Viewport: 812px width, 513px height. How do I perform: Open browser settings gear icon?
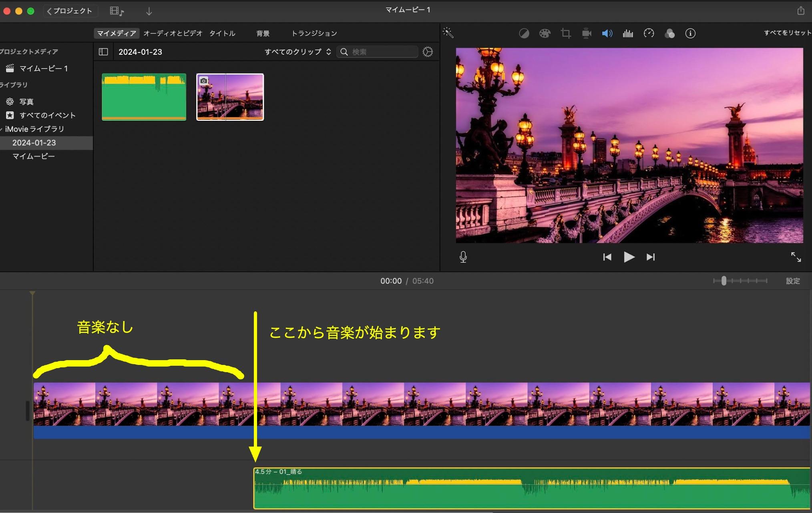point(428,52)
